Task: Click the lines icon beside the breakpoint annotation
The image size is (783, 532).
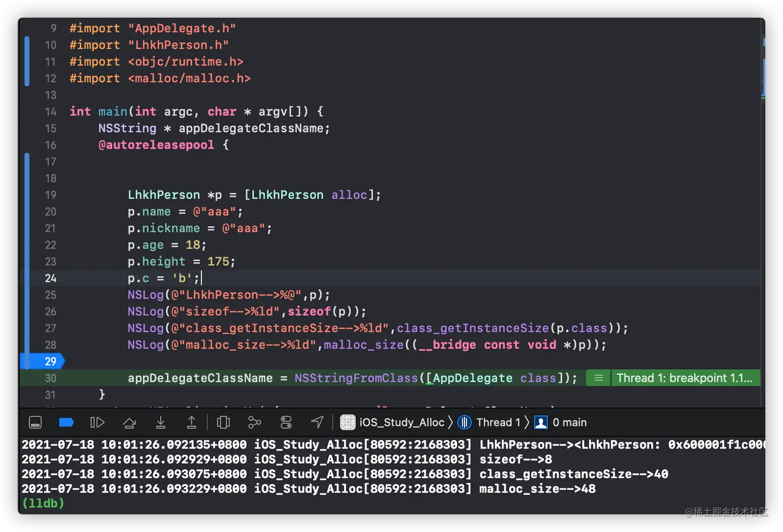Action: [x=599, y=378]
